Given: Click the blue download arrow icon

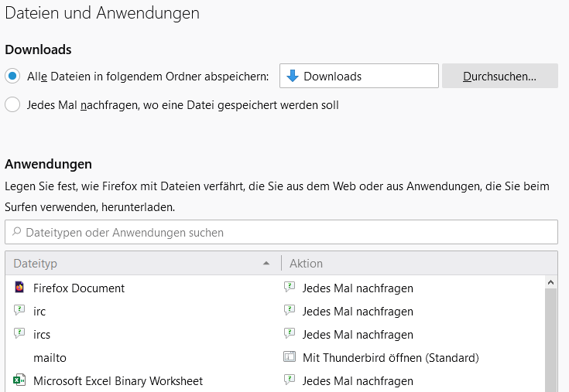Looking at the screenshot, I should point(292,76).
